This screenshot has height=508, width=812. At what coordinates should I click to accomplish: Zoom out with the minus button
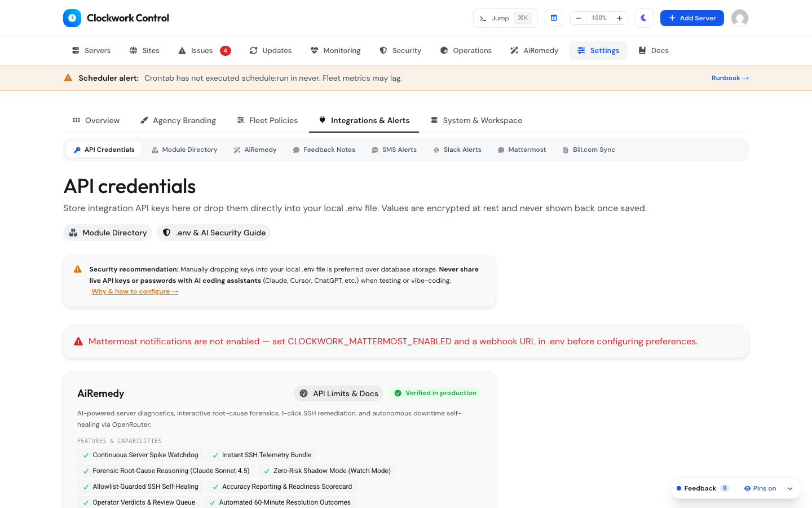click(579, 18)
